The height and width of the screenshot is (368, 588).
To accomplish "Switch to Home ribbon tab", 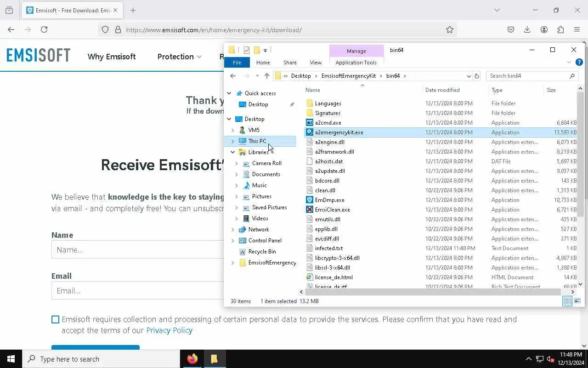I will click(263, 63).
